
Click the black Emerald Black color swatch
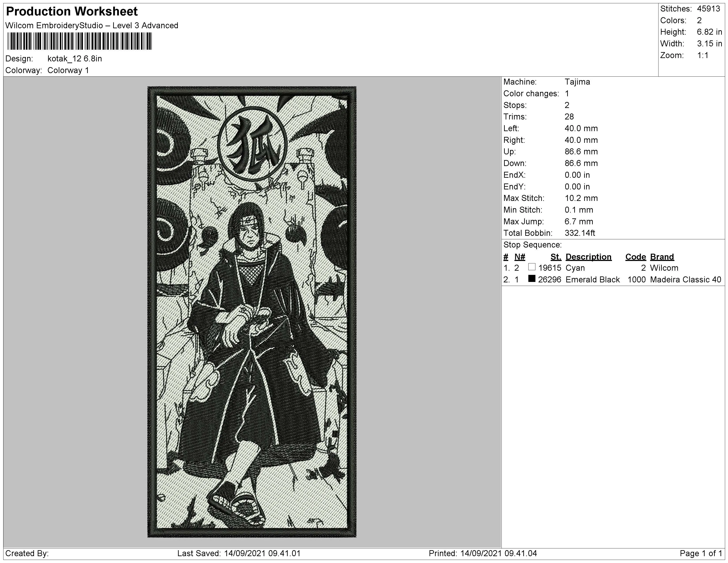pos(532,279)
